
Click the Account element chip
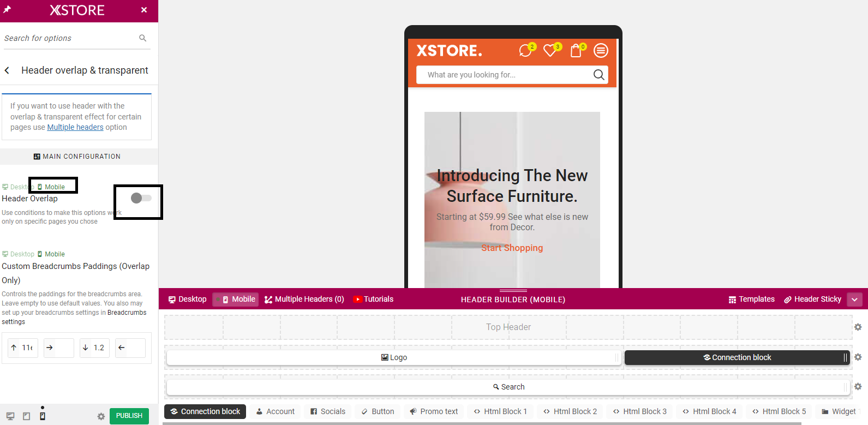pos(276,411)
